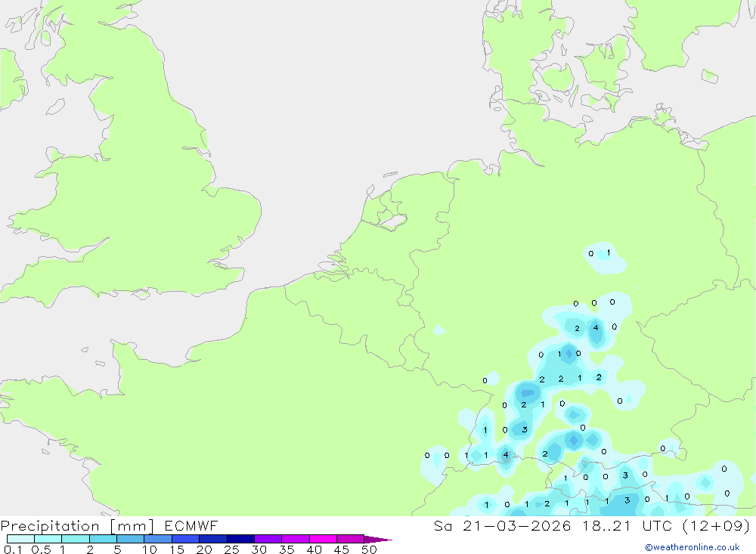Click the 30 to 35 mm purple swatch
Image resolution: width=756 pixels, height=554 pixels.
pos(268,539)
